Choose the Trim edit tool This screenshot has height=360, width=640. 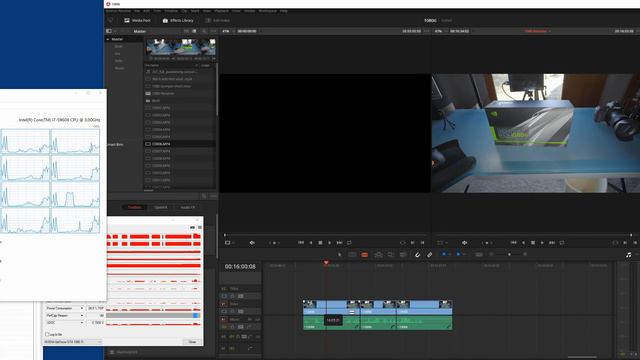pyautogui.click(x=352, y=255)
